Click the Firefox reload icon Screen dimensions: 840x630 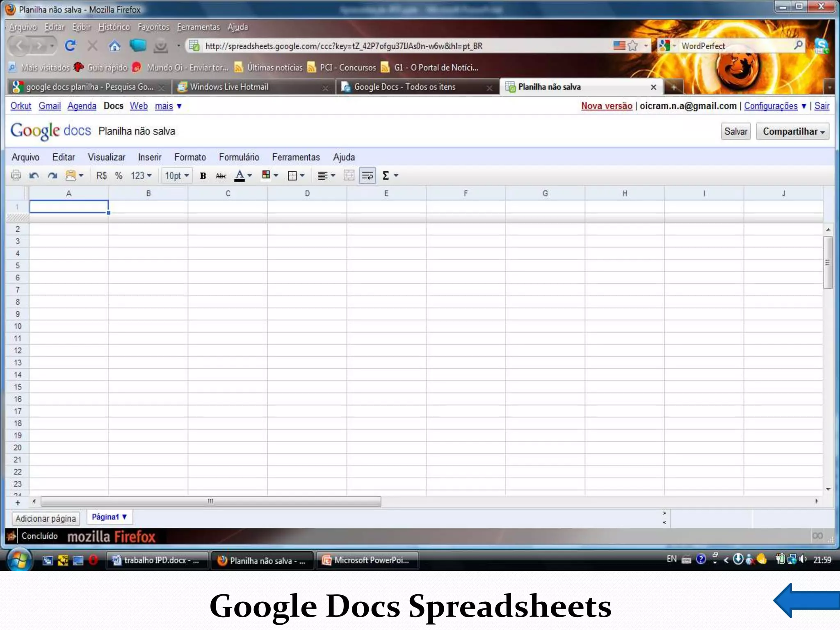[70, 46]
